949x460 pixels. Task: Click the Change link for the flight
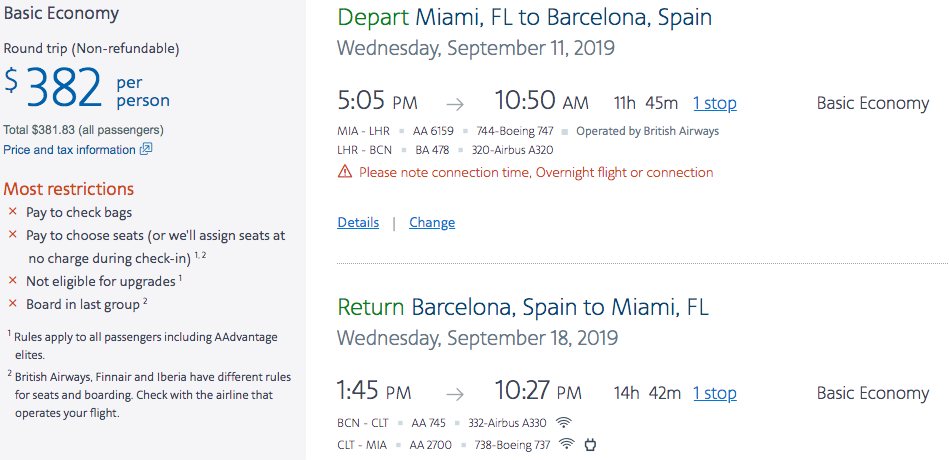[x=432, y=223]
